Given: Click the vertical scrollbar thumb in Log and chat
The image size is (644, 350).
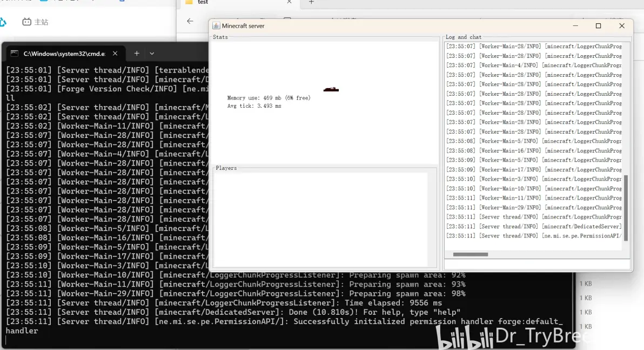Looking at the screenshot, I should pos(626,208).
